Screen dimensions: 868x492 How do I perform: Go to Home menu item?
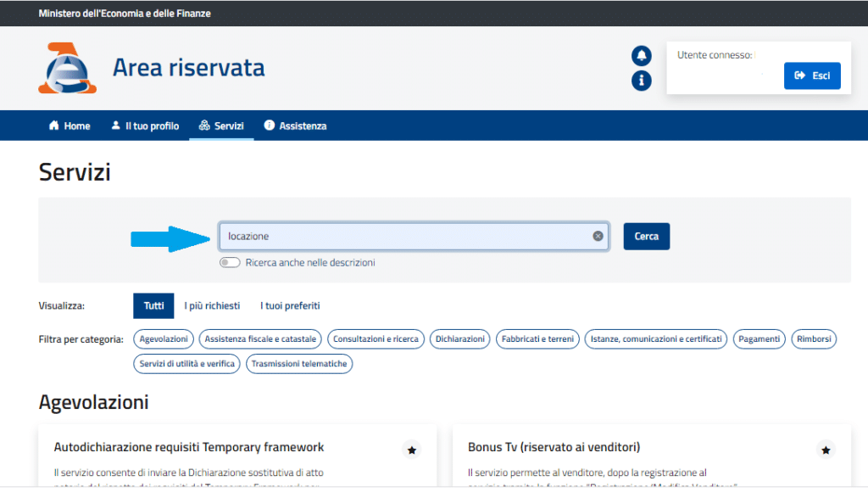point(70,126)
